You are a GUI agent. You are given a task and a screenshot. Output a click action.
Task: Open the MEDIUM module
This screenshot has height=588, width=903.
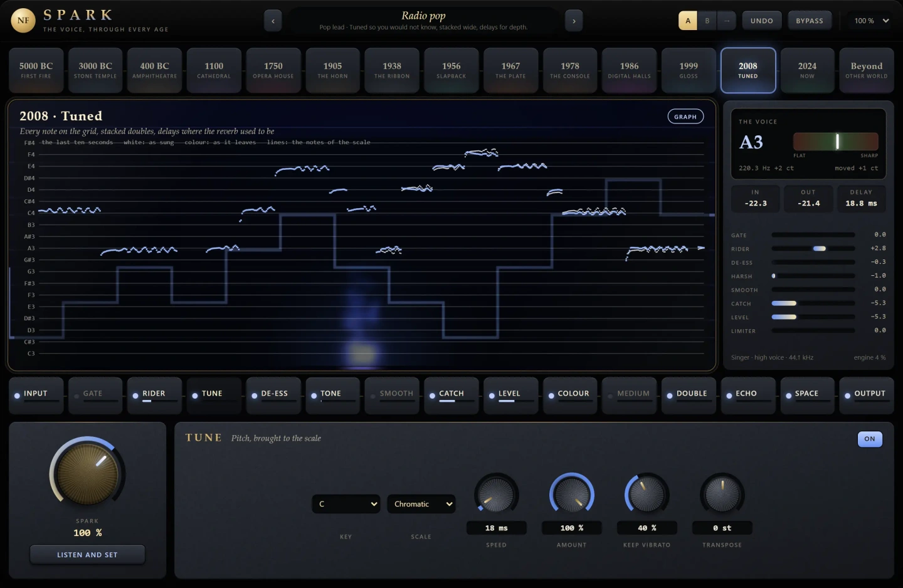[x=629, y=395]
